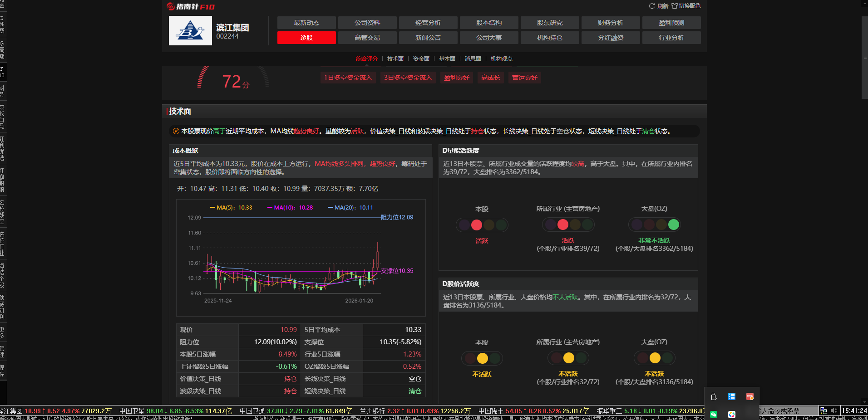Open 成长白马 in the left sidebar
Screen dimensions: 868x420
(x=2, y=117)
